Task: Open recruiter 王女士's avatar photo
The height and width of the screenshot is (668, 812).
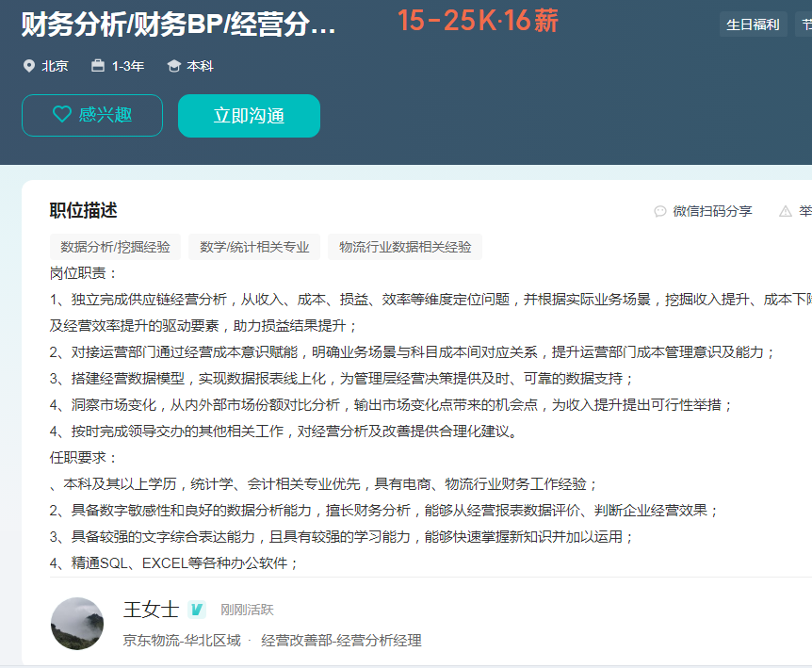Action: click(x=77, y=623)
